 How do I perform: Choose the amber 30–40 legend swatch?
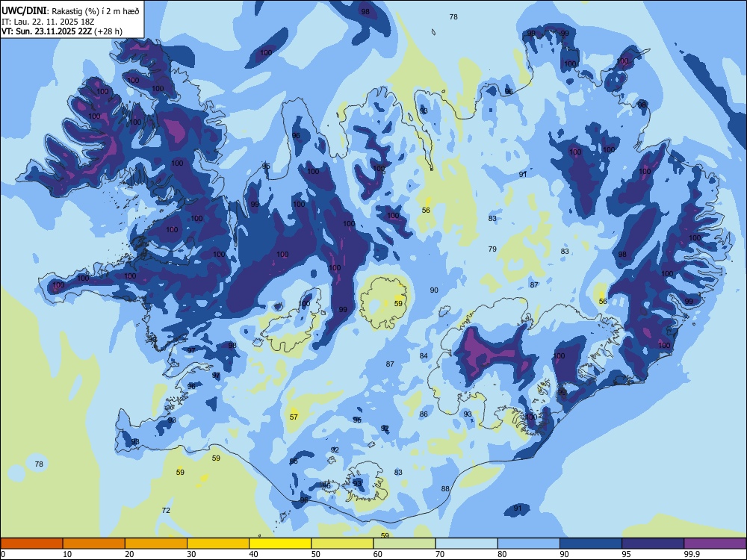218,544
